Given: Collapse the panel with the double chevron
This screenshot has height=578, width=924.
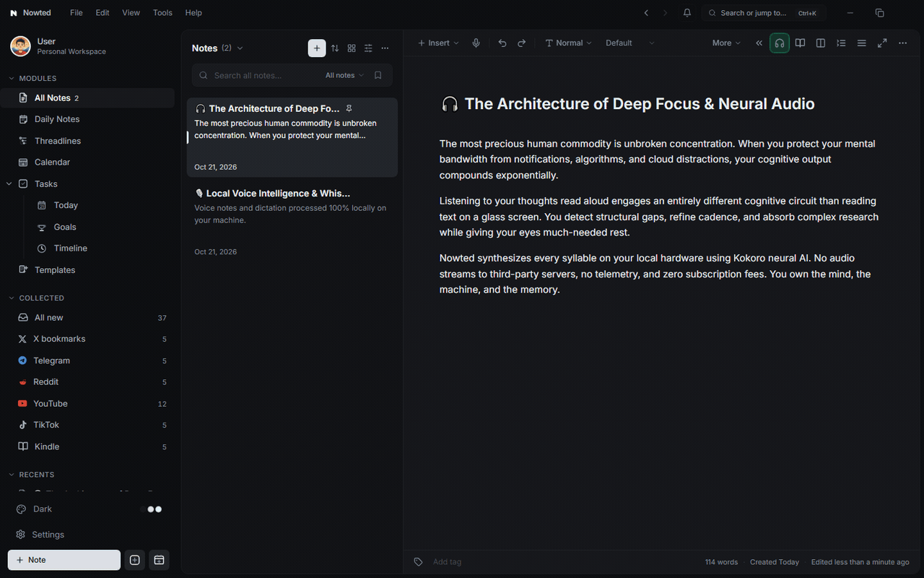Looking at the screenshot, I should 759,43.
